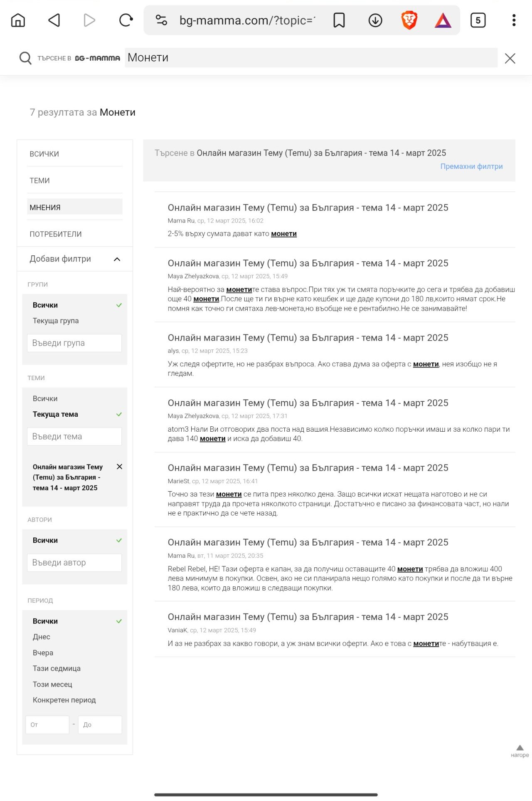
Task: Select Всички under the ТЕМИ filter
Action: click(45, 398)
